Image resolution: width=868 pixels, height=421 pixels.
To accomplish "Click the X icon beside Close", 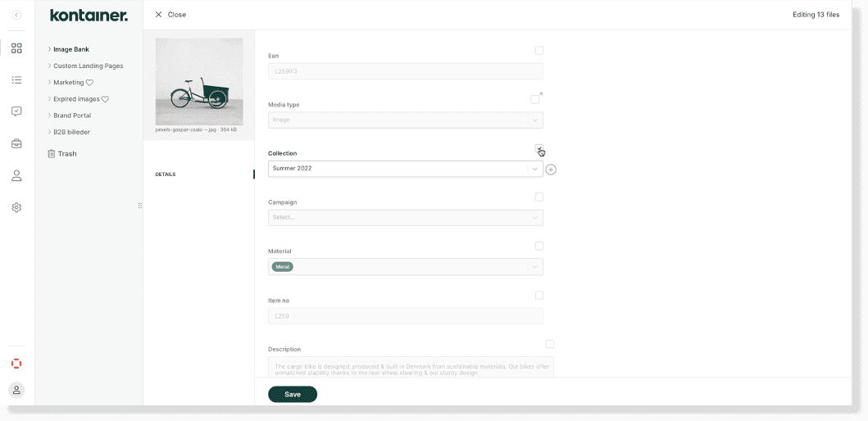I will tap(159, 15).
